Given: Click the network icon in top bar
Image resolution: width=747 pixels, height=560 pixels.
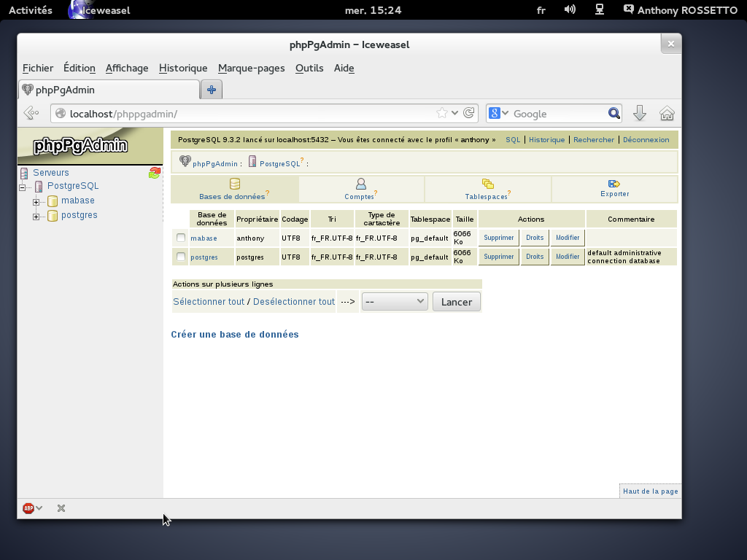Looking at the screenshot, I should click(600, 9).
